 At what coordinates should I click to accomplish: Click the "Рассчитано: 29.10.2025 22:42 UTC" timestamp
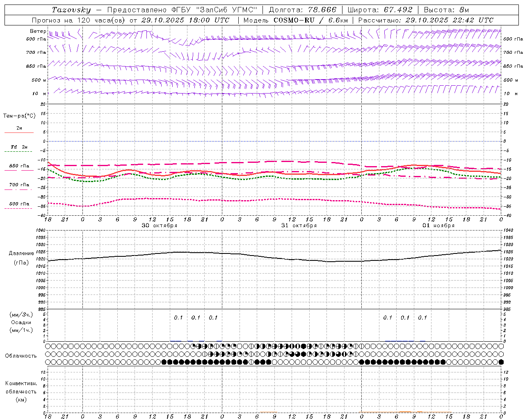pyautogui.click(x=426, y=20)
